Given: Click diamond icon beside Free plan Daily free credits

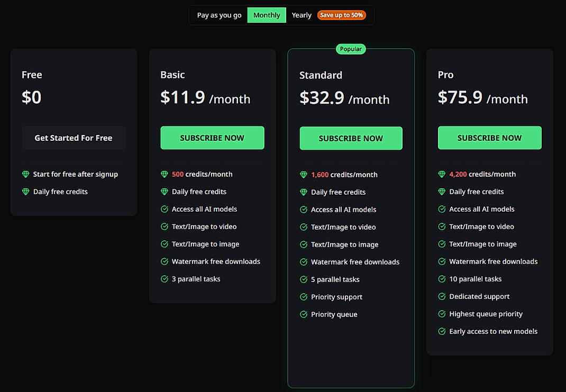Looking at the screenshot, I should point(25,192).
